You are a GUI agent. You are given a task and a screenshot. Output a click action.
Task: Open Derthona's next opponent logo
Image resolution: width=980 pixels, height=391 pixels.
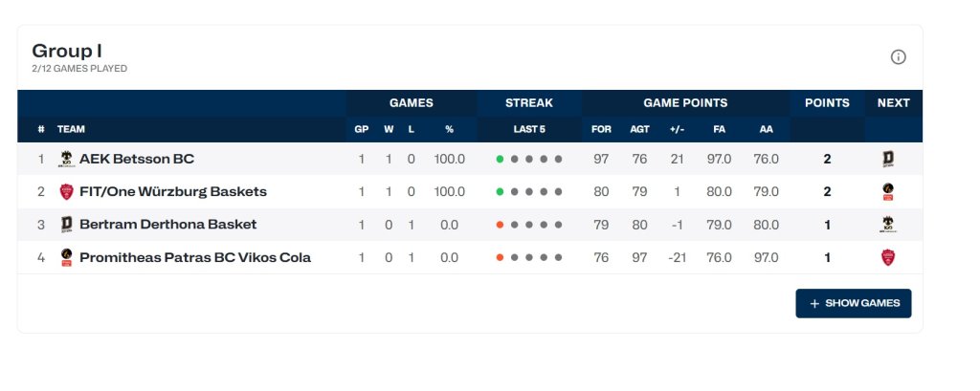[x=888, y=225]
